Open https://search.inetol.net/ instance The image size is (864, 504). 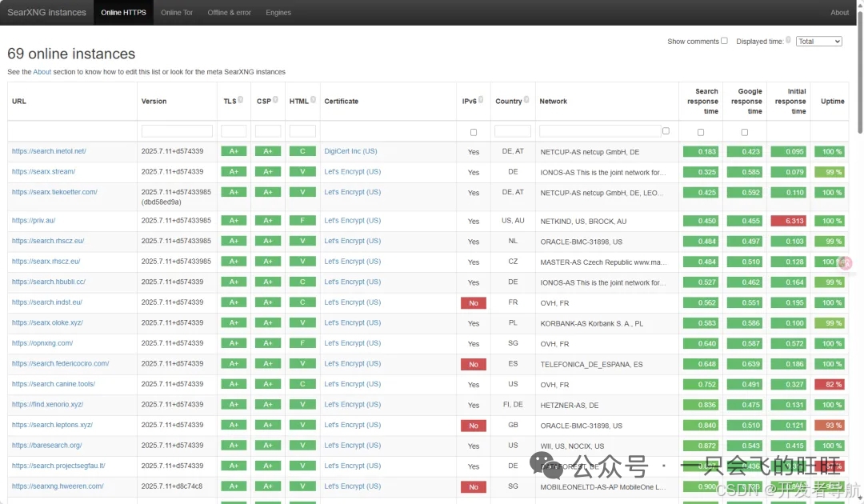tap(49, 151)
